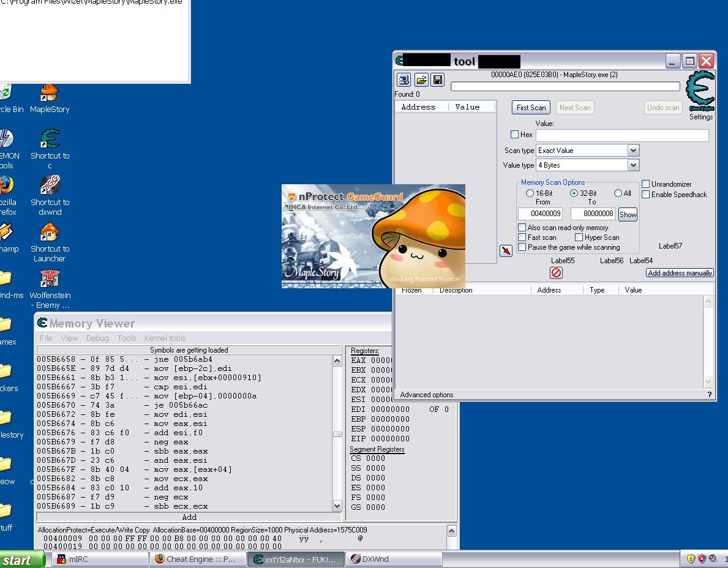Open the Tools menu in Memory Viewer

pyautogui.click(x=126, y=338)
